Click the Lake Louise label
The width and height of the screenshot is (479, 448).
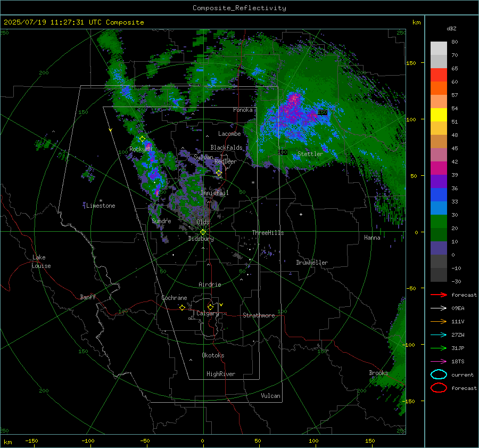(41, 262)
